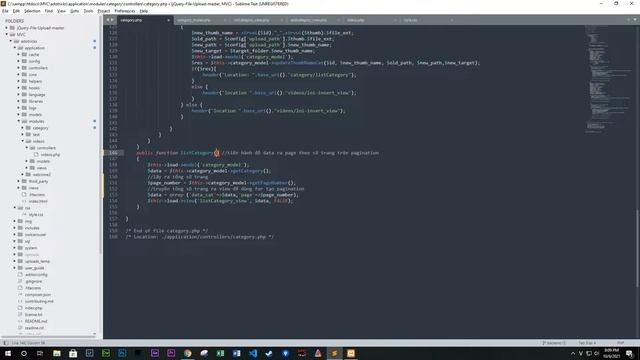
Task: Open Word from the taskbar
Action: pos(236,353)
